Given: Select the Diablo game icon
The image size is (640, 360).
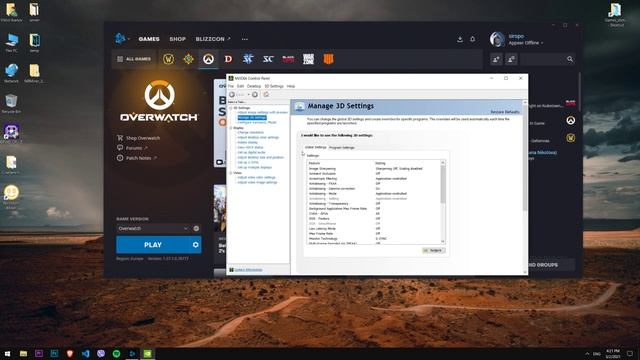Looking at the screenshot, I should click(228, 59).
